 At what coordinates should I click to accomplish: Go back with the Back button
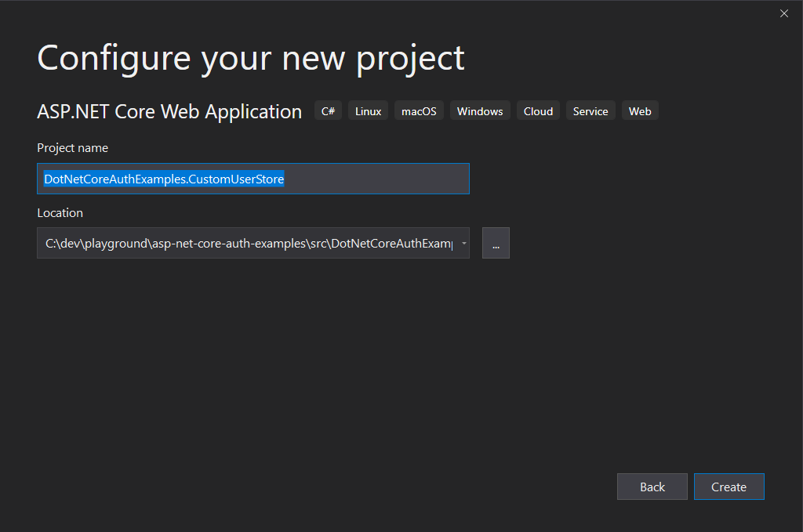tap(652, 487)
